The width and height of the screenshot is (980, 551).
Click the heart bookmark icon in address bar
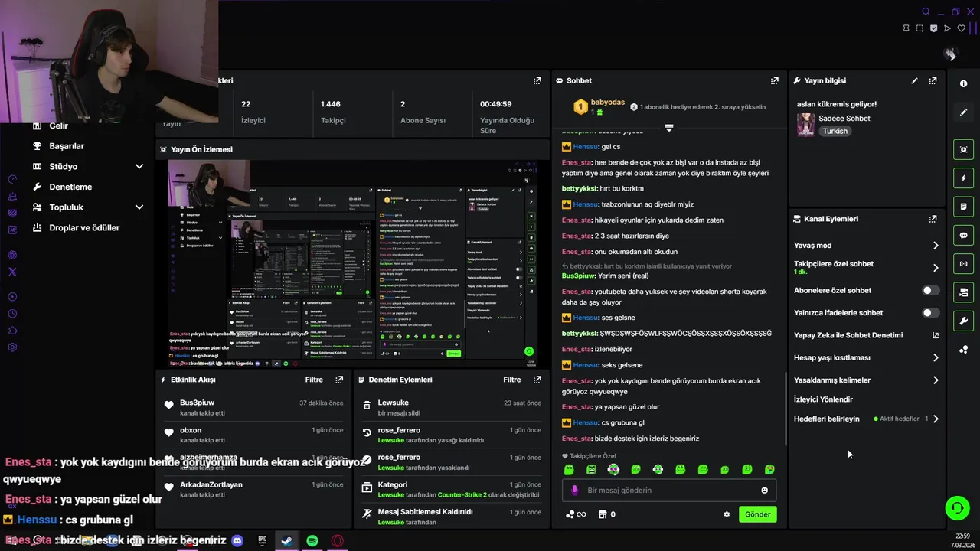click(x=961, y=28)
